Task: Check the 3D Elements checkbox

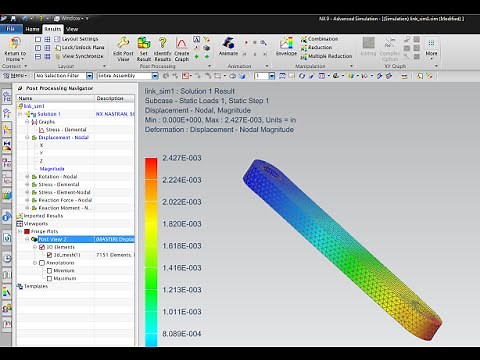Action: pos(42,247)
